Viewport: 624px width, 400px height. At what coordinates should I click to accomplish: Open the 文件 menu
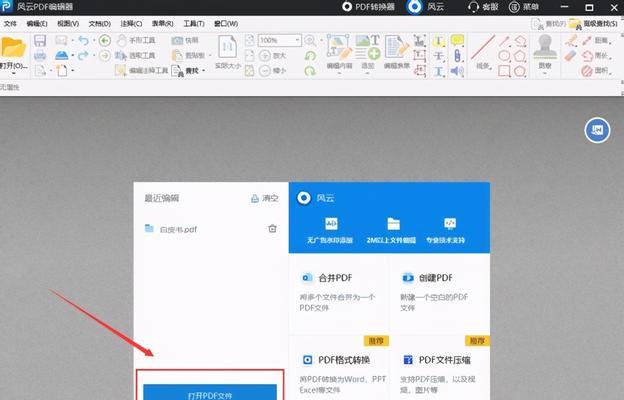[x=10, y=24]
